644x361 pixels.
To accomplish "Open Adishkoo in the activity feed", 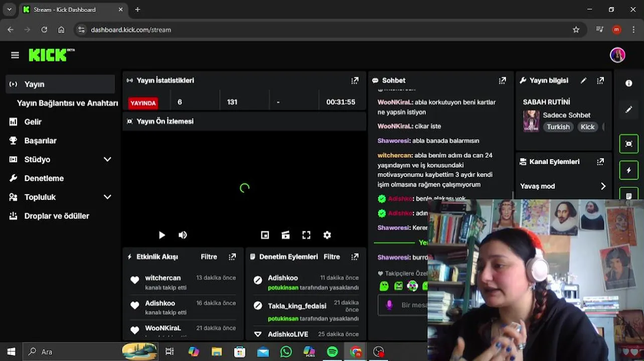I will coord(160,303).
